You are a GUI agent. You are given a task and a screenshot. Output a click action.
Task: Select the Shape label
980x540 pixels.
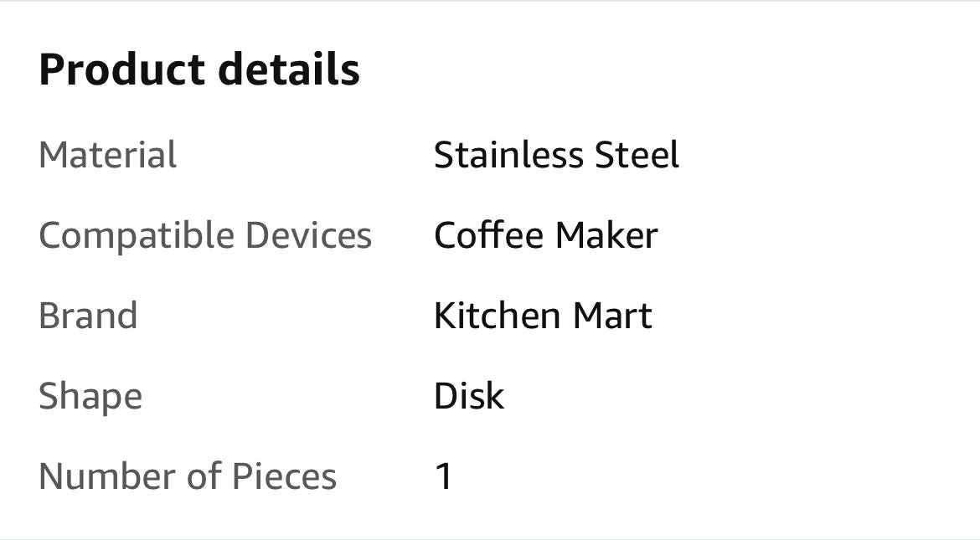tap(90, 397)
